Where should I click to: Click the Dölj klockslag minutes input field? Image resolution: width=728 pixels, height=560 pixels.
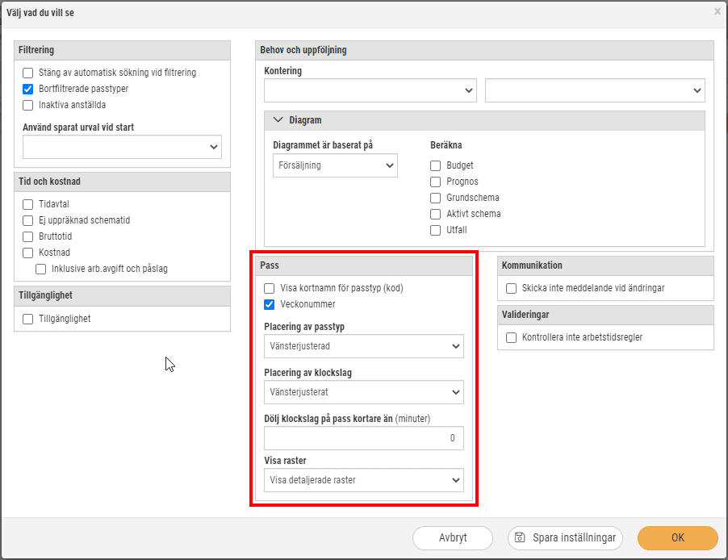(364, 438)
